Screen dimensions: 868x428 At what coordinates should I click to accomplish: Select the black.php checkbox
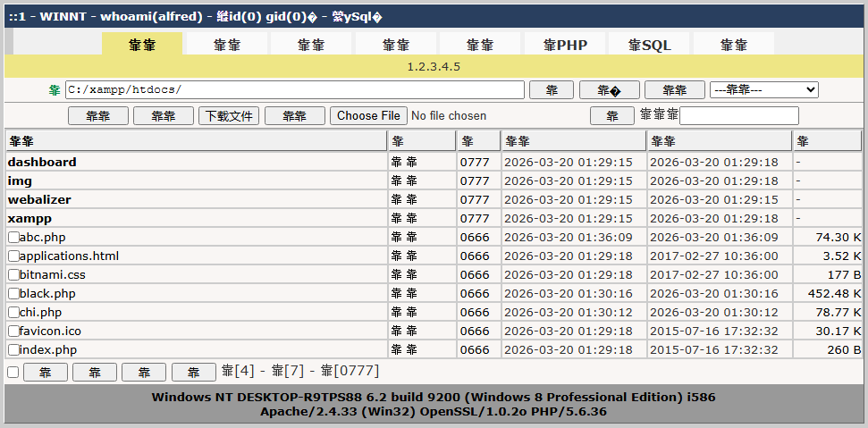click(13, 294)
